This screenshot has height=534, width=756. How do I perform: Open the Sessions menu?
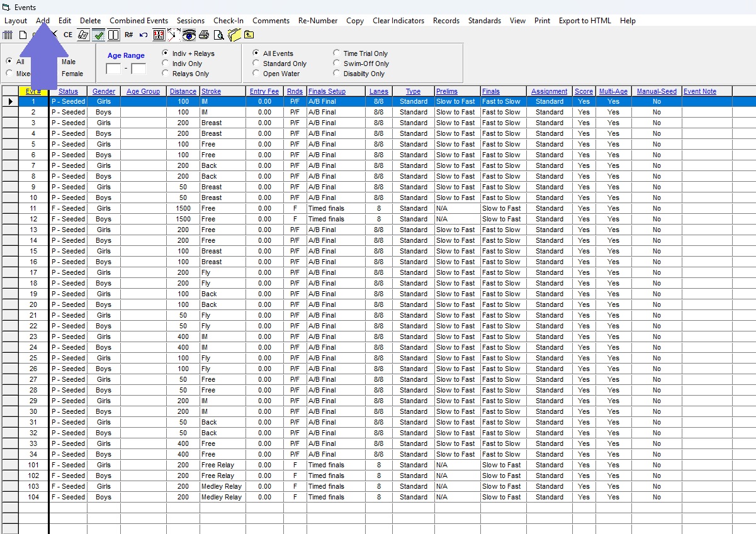(x=191, y=20)
